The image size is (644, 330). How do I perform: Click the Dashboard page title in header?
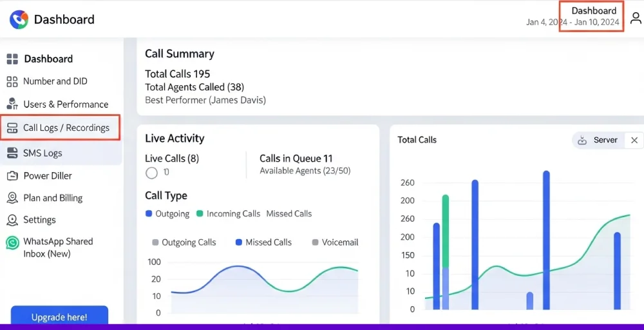(x=64, y=19)
